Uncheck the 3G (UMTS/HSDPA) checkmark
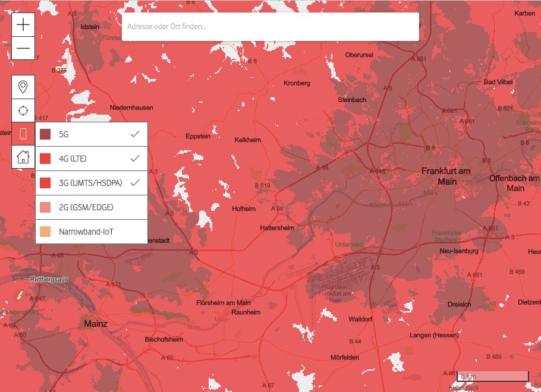541x392 pixels. click(x=135, y=183)
